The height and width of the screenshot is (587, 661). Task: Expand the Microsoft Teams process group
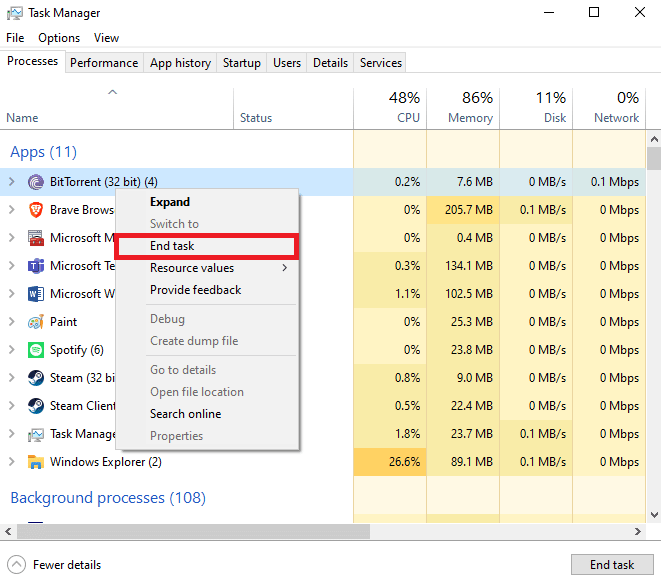12,266
